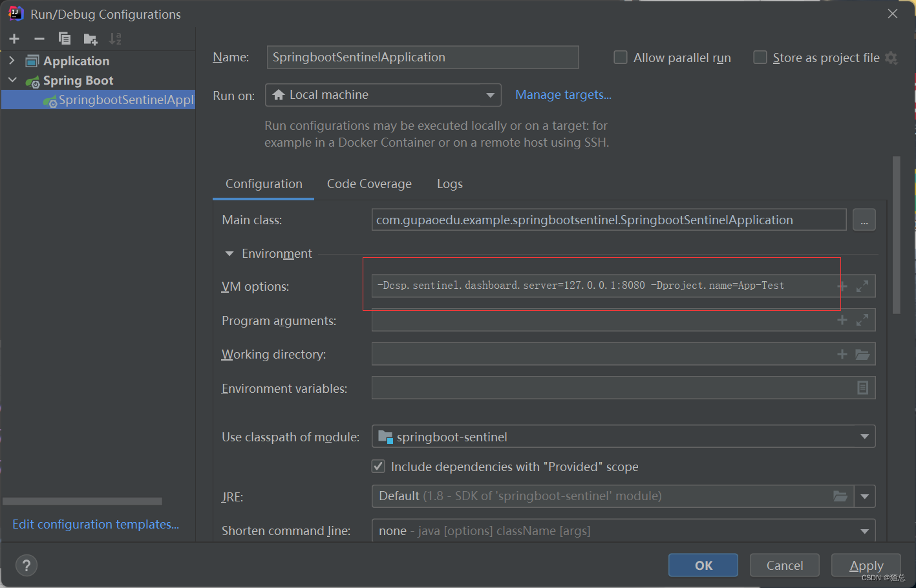Viewport: 916px width, 588px height.
Task: Edit environment variables list
Action: coord(862,388)
